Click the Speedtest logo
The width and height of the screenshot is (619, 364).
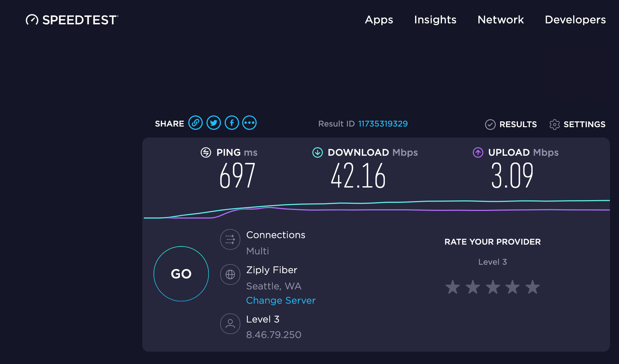coord(72,20)
